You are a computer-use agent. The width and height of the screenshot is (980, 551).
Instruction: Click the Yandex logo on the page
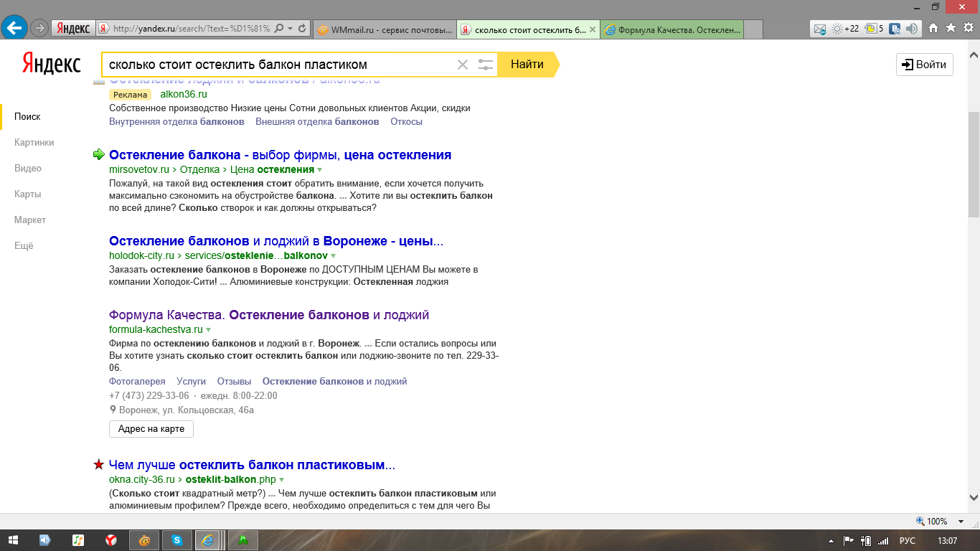click(x=51, y=63)
